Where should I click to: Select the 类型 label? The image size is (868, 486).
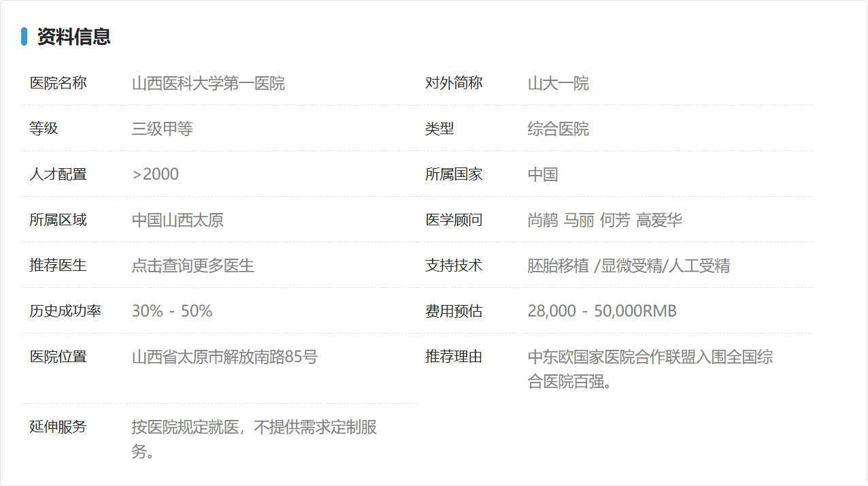tap(440, 129)
